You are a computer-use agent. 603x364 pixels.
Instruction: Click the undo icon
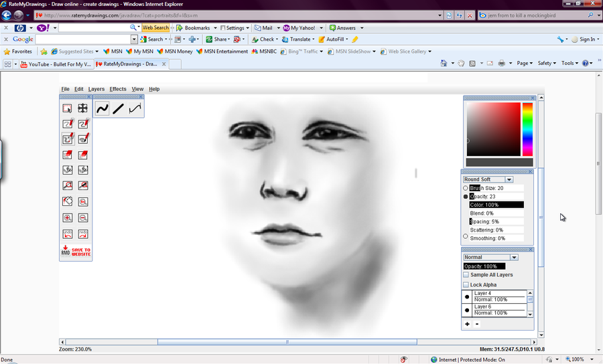[68, 234]
